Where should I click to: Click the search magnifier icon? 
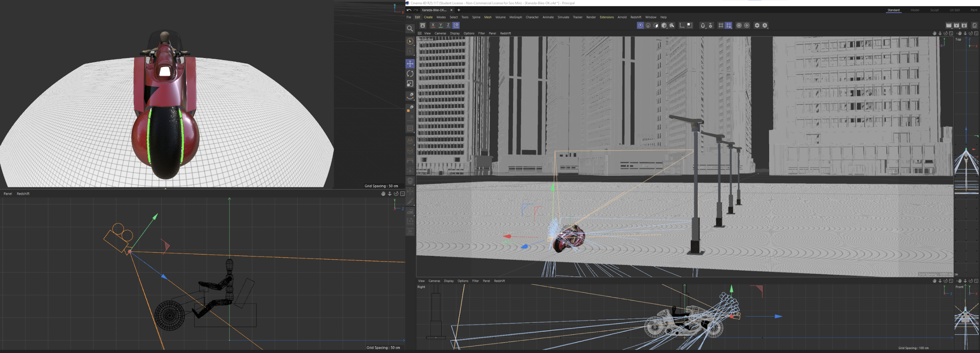point(410,29)
